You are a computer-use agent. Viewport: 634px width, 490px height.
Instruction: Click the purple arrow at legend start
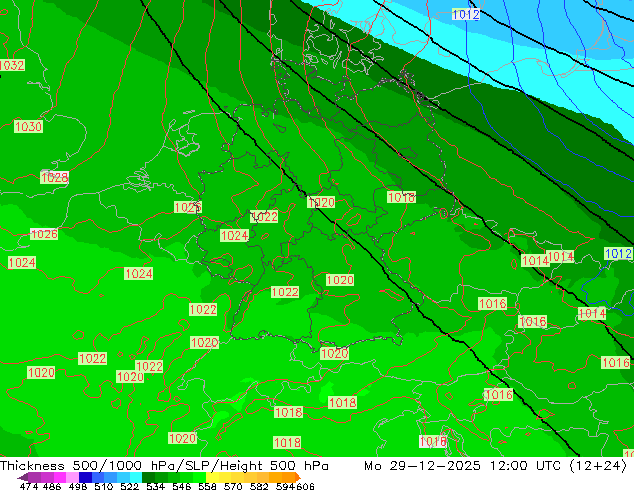tap(23, 477)
